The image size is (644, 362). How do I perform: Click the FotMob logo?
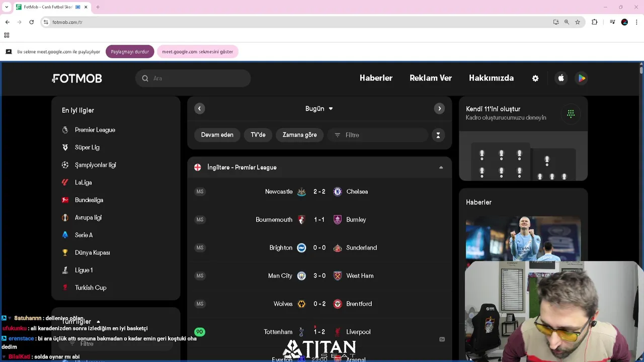[x=77, y=78]
